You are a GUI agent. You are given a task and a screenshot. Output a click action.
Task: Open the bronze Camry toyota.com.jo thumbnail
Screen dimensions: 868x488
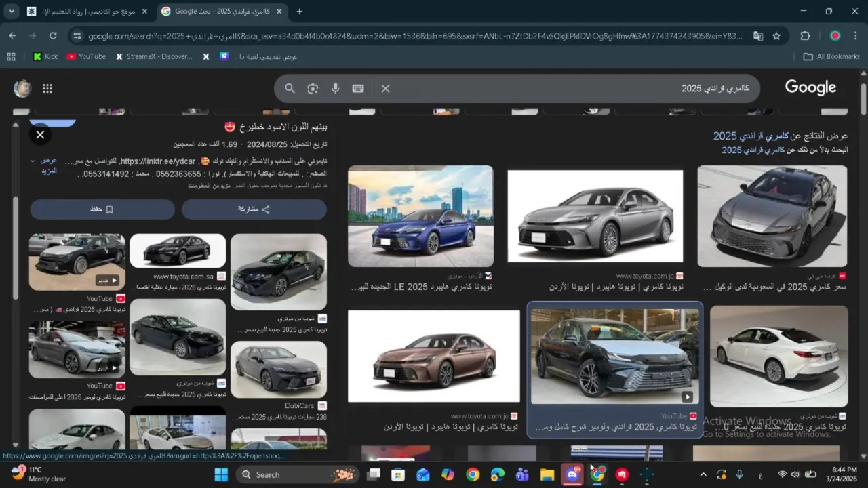(x=434, y=357)
